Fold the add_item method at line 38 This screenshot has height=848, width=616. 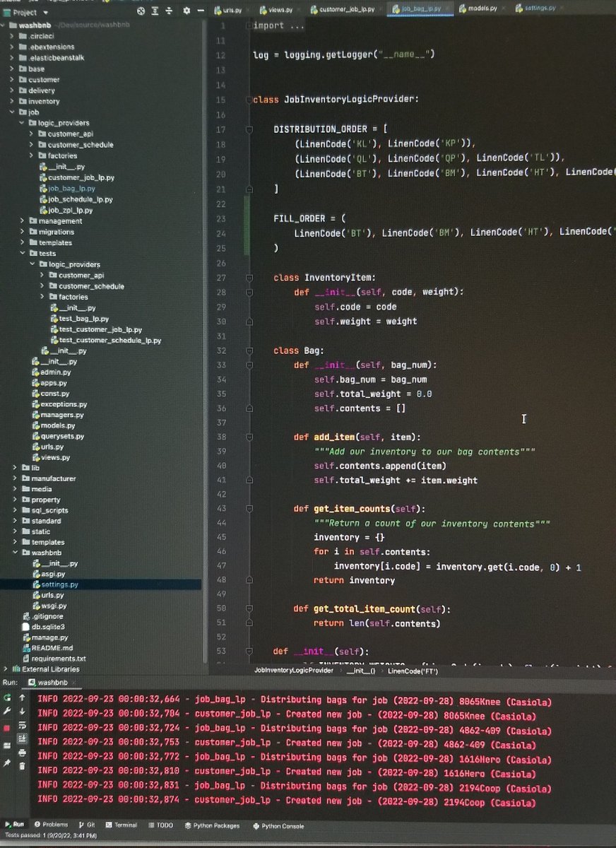[x=249, y=437]
